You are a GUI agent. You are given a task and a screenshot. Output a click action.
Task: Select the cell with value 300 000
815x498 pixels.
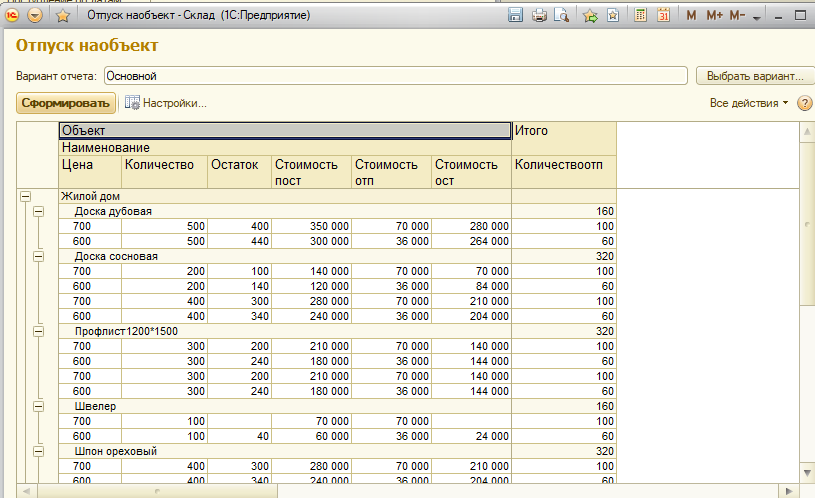click(x=311, y=241)
